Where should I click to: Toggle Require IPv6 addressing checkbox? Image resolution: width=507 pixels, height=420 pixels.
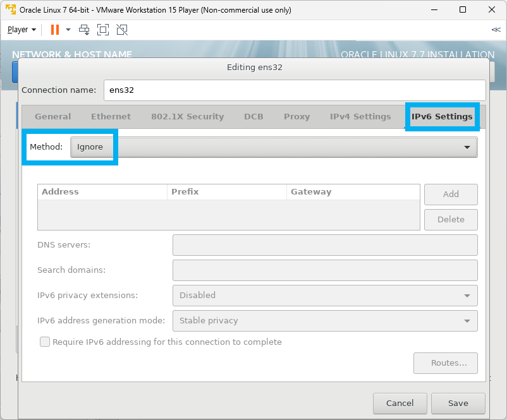45,342
